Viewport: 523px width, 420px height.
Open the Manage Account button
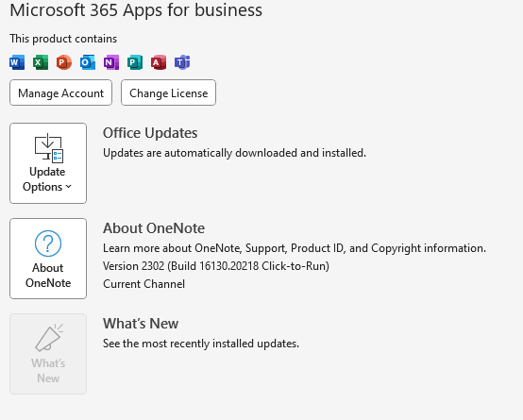60,92
